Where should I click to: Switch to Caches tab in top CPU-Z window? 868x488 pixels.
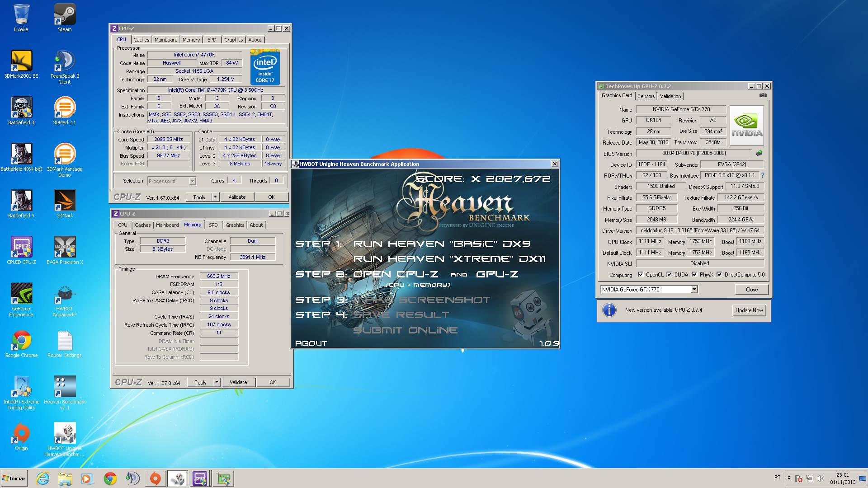click(x=141, y=40)
